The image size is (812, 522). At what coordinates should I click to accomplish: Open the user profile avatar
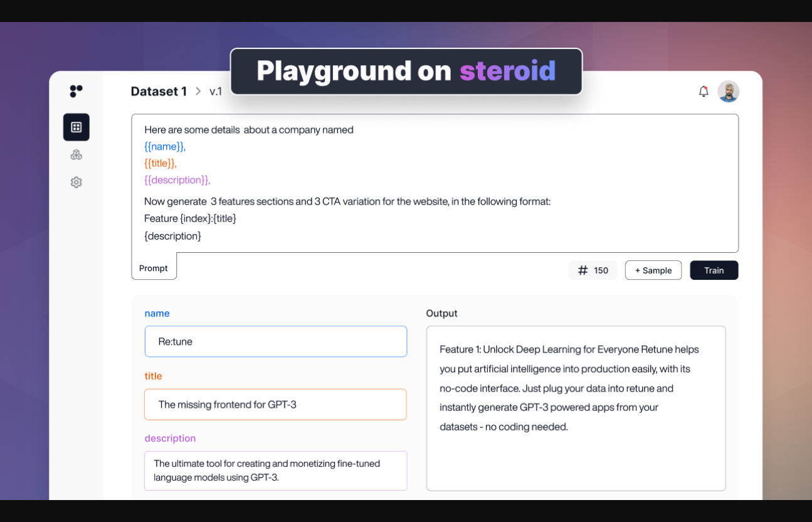point(728,92)
